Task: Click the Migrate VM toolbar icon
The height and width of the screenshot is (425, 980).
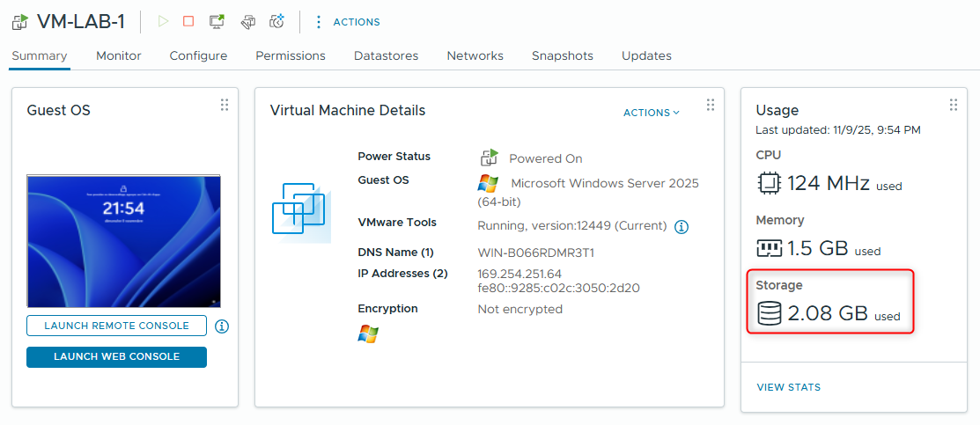Action: coord(248,22)
